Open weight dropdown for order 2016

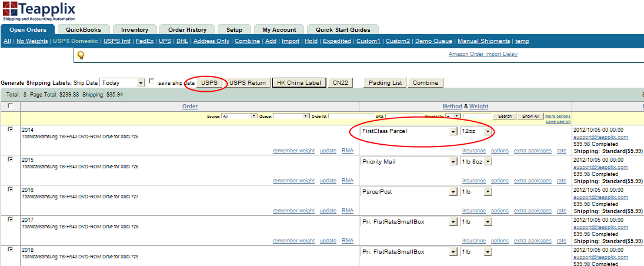476,192
